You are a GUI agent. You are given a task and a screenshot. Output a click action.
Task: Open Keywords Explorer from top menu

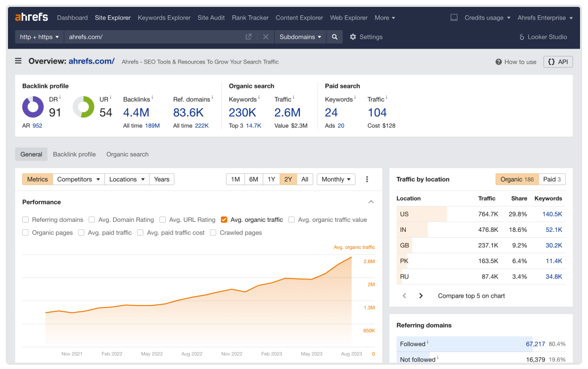164,17
